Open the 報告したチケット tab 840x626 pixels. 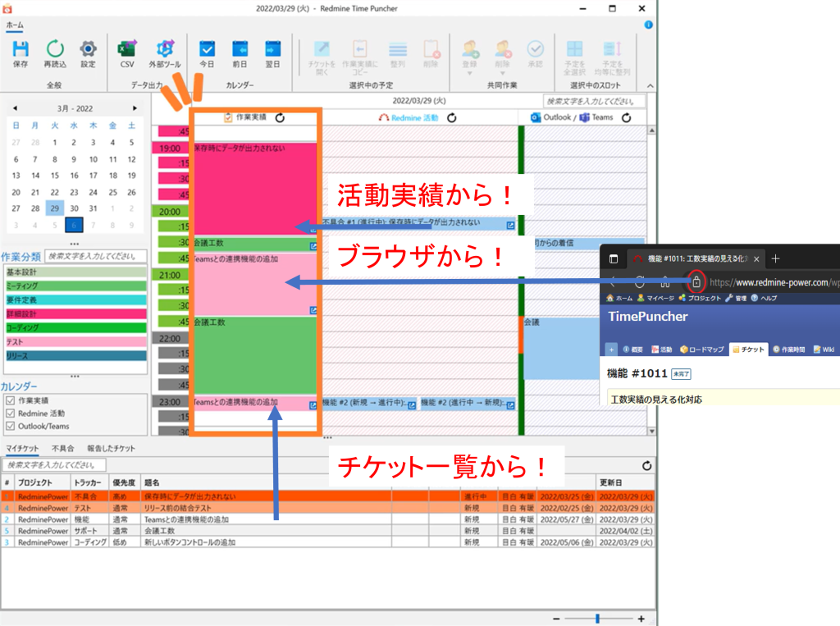click(x=112, y=449)
